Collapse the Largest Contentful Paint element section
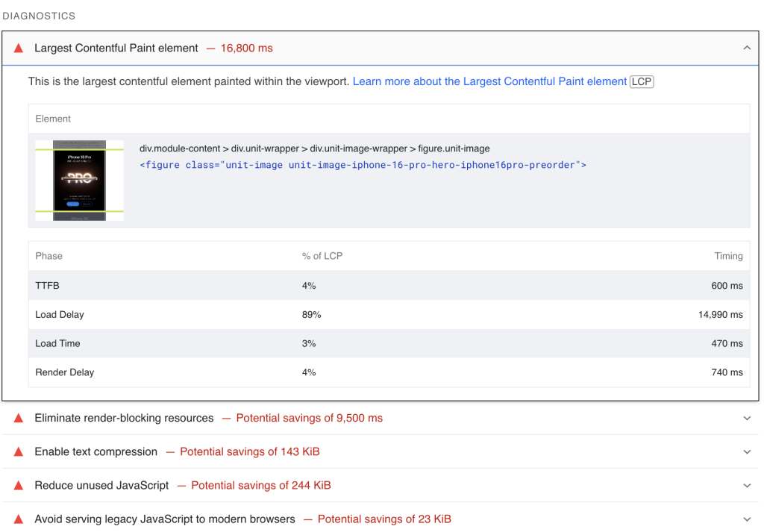This screenshot has height=532, width=764. [747, 47]
